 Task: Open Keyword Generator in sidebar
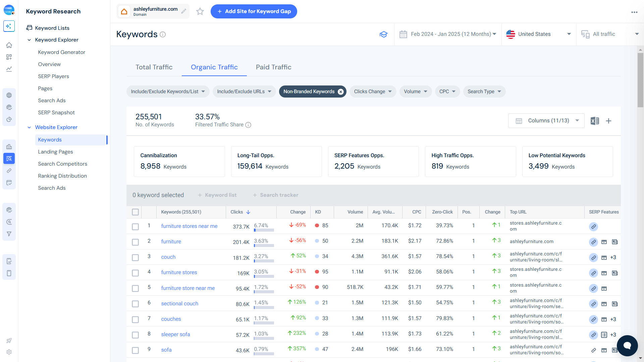point(61,52)
